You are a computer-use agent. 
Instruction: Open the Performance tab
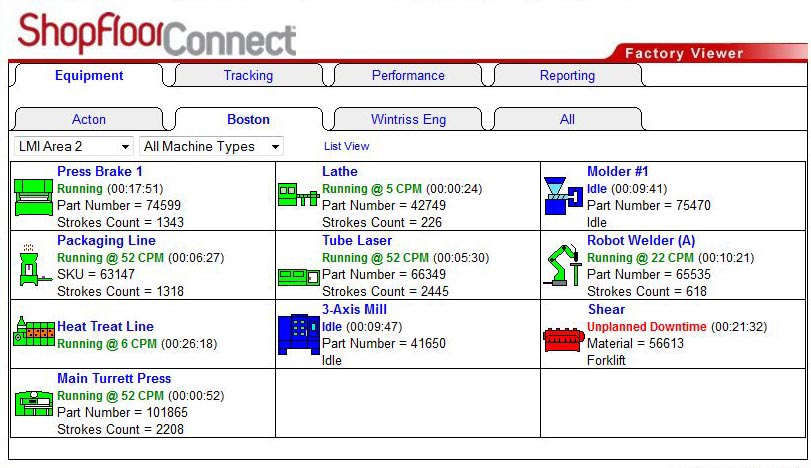[x=408, y=76]
